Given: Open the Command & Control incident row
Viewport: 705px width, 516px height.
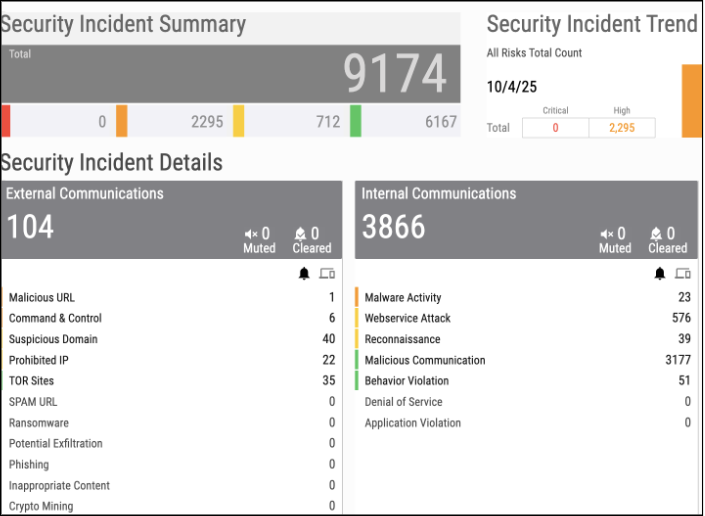Looking at the screenshot, I should (x=55, y=318).
